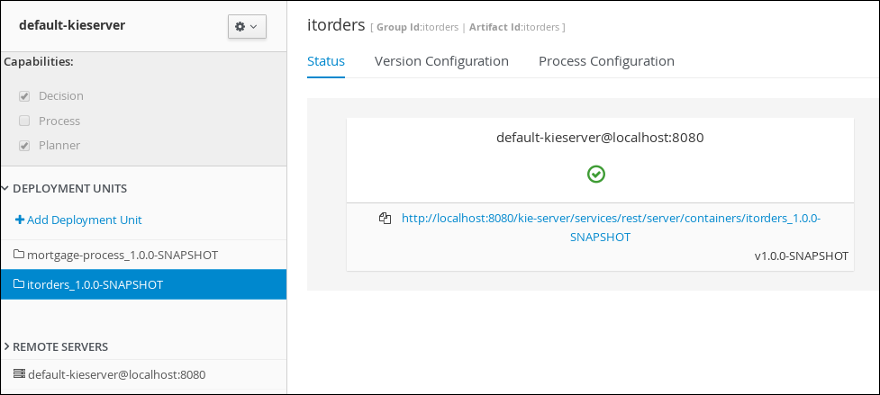The image size is (880, 395).
Task: Click the green checkmark status icon
Action: tap(596, 175)
